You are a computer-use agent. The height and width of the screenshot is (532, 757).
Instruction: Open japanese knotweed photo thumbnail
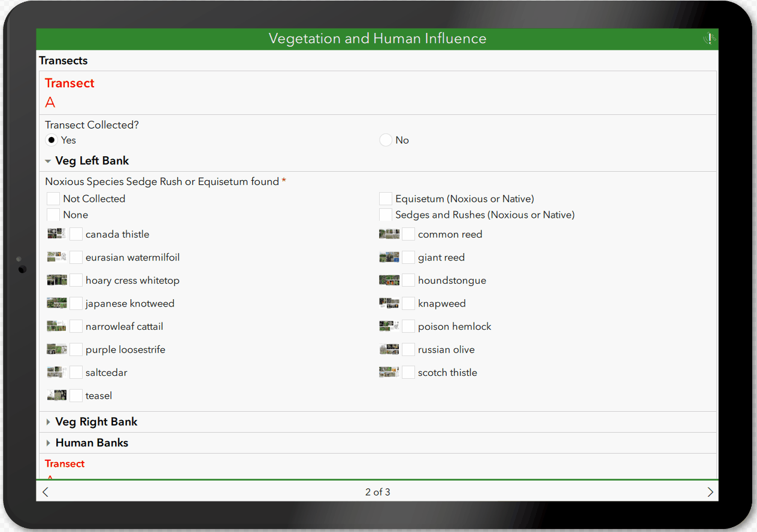pyautogui.click(x=56, y=303)
